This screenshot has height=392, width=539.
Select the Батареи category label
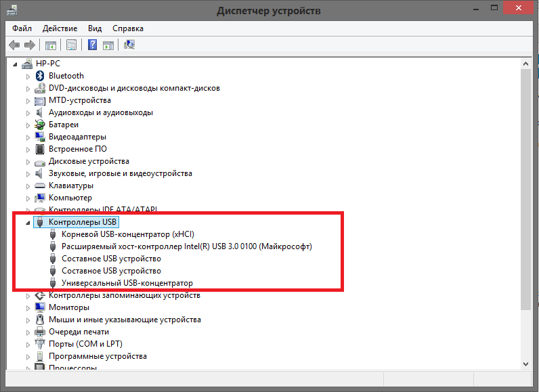(64, 125)
